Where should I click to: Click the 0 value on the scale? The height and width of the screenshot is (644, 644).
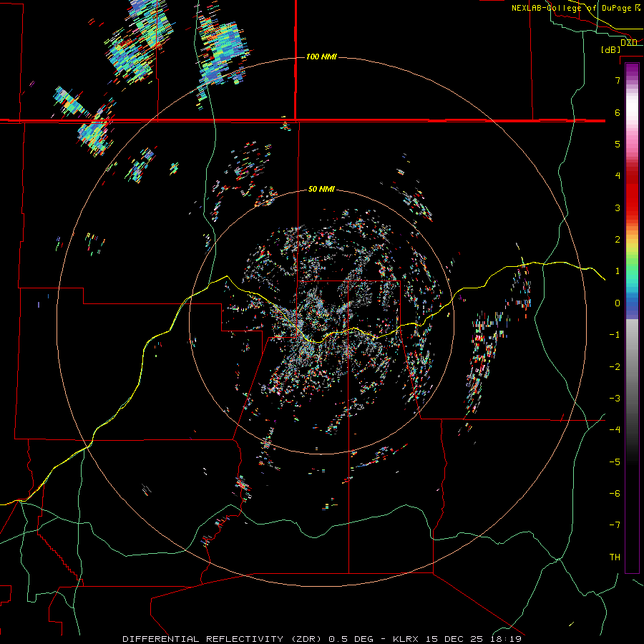pyautogui.click(x=618, y=303)
